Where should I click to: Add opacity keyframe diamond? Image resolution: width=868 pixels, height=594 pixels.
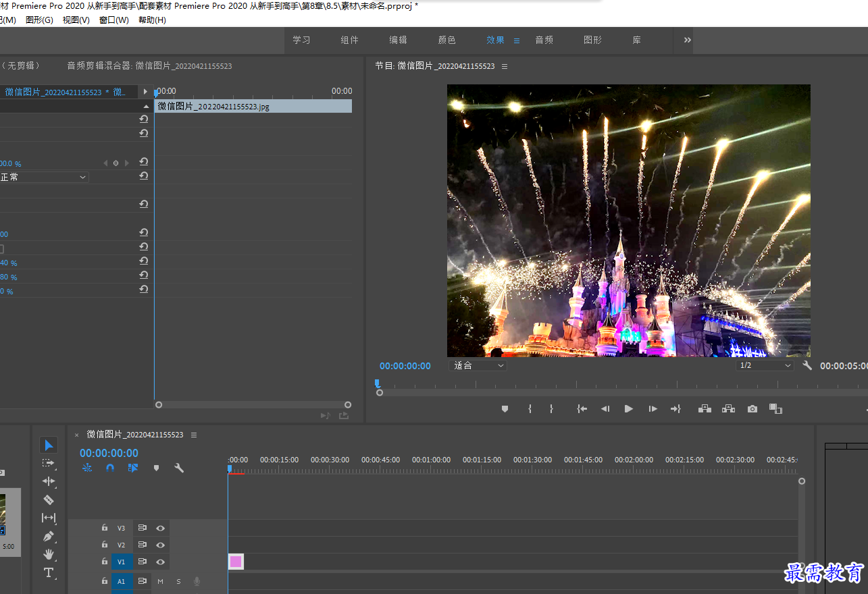pyautogui.click(x=116, y=163)
